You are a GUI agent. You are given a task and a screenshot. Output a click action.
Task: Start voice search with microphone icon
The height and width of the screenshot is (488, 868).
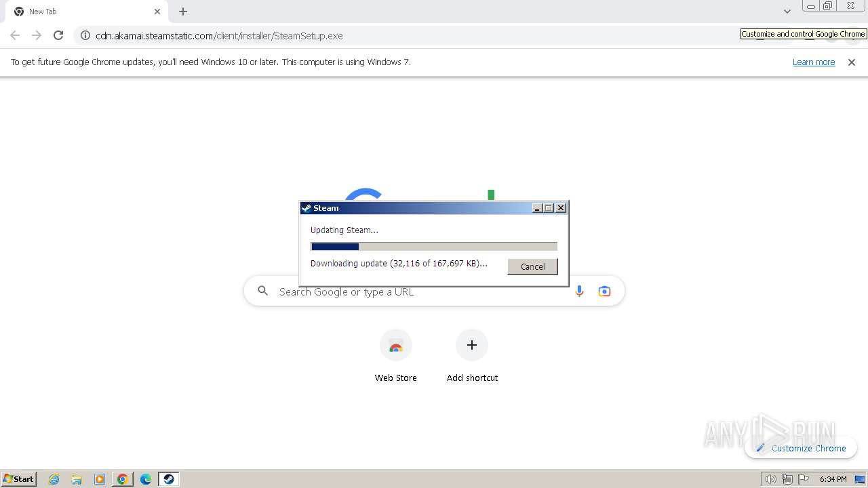pos(579,291)
